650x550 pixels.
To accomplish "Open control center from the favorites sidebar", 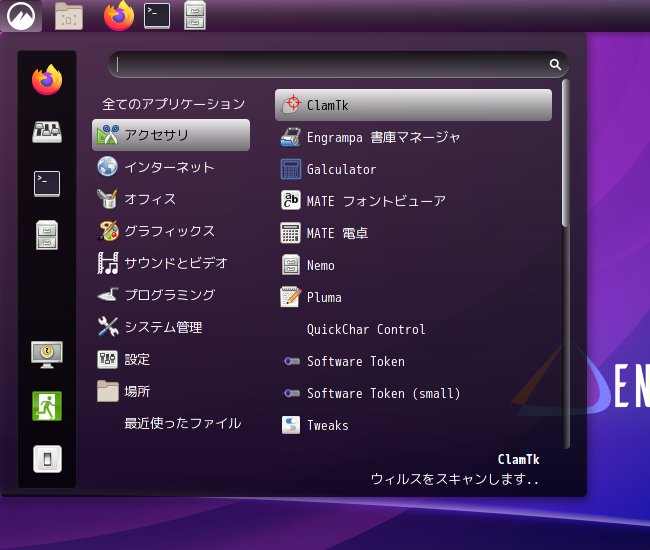I will pyautogui.click(x=47, y=132).
